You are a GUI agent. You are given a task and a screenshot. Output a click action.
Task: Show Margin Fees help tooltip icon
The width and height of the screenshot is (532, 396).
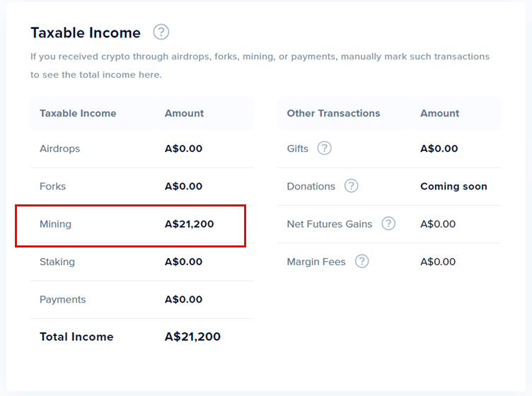pos(362,262)
